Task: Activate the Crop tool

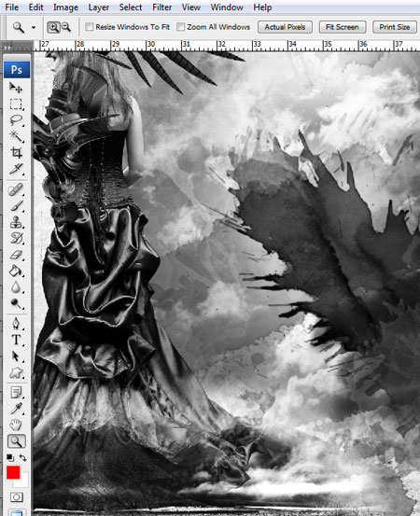Action: (x=16, y=152)
